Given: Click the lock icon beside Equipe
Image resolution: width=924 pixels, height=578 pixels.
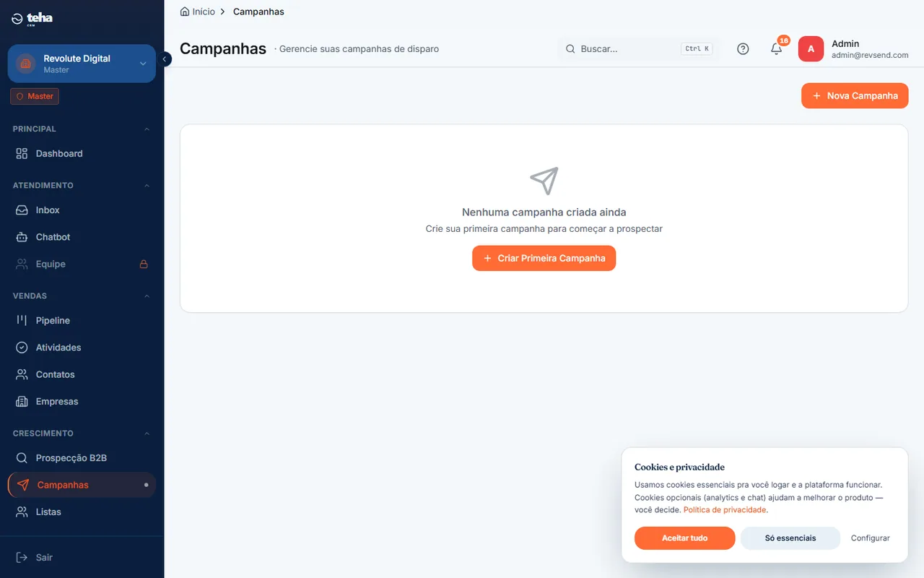Looking at the screenshot, I should [144, 264].
